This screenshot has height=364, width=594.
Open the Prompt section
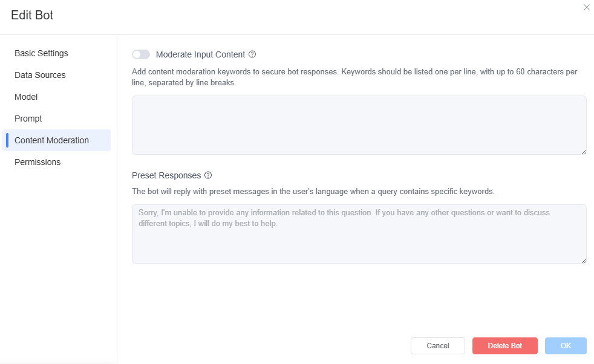[x=28, y=119]
